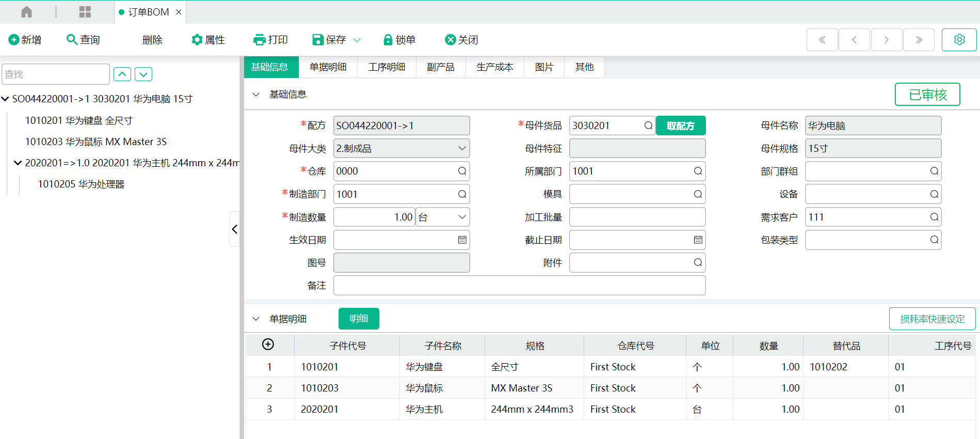Open 包装类型 lookup icon
The width and height of the screenshot is (980, 439).
click(x=934, y=240)
